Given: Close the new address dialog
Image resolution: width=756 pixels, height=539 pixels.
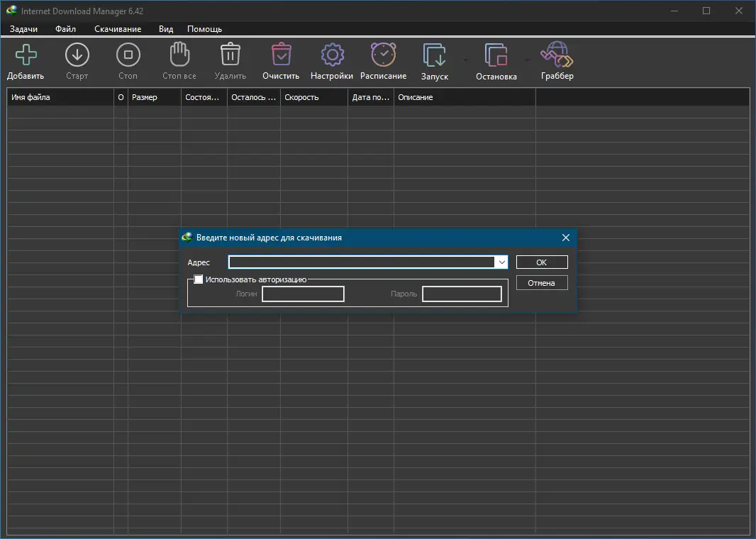Looking at the screenshot, I should pos(565,238).
